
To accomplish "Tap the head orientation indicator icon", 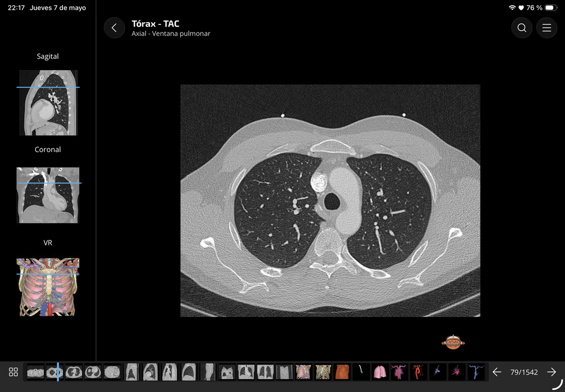I will coord(453,342).
